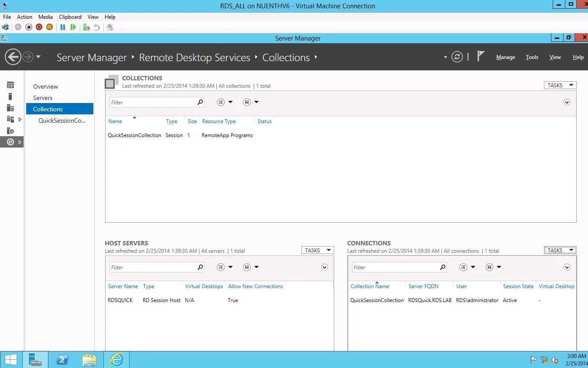Open Dashboard from the left sidebar icon

pyautogui.click(x=10, y=85)
